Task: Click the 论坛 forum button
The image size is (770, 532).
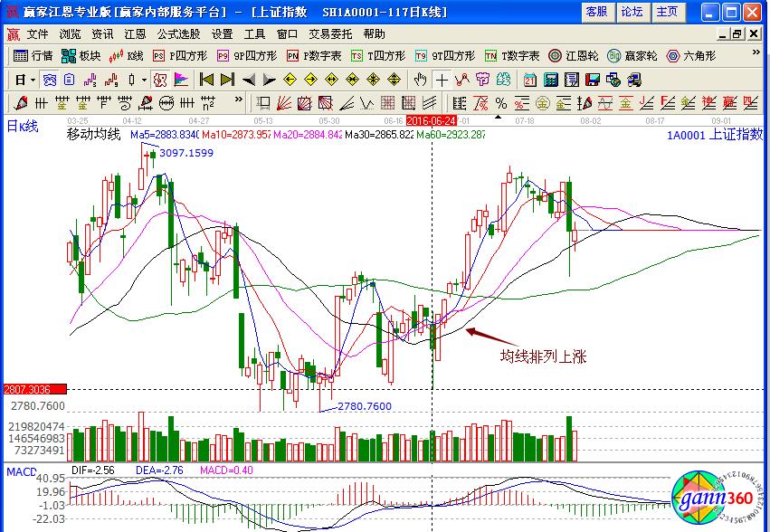Action: [x=632, y=12]
